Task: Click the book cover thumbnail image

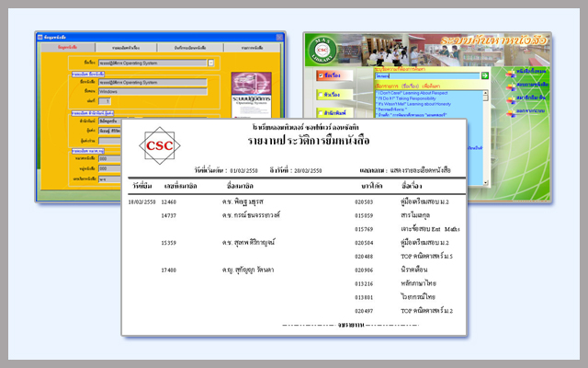Action: [251, 95]
